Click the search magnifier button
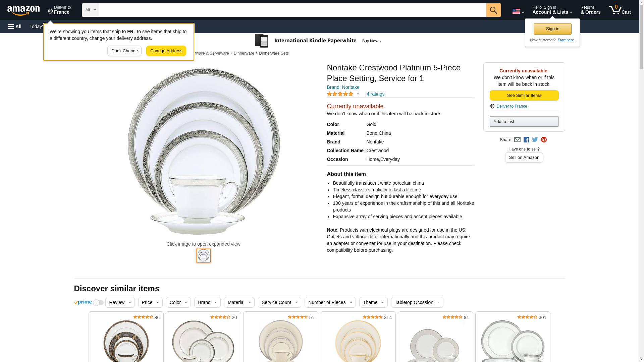Image resolution: width=644 pixels, height=362 pixels. point(493,10)
